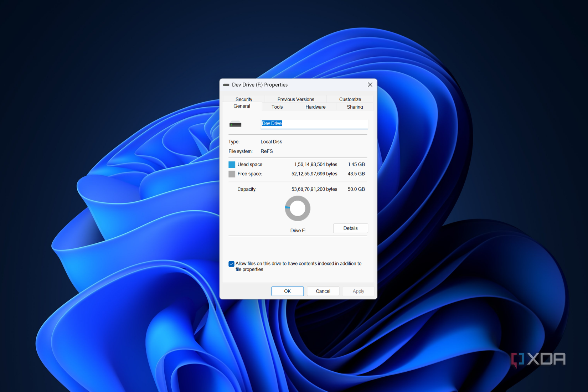The image size is (588, 392).
Task: Switch to the Security tab
Action: pyautogui.click(x=244, y=99)
